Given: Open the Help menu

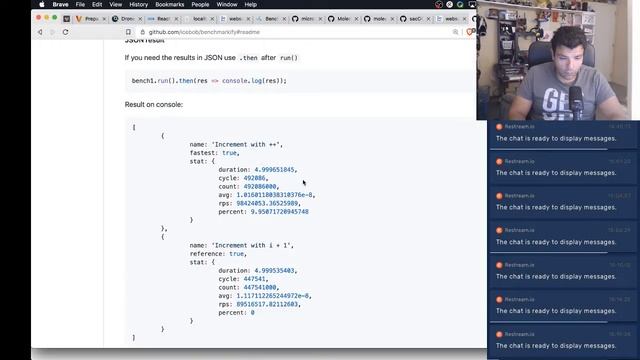Looking at the screenshot, I should [251, 4].
